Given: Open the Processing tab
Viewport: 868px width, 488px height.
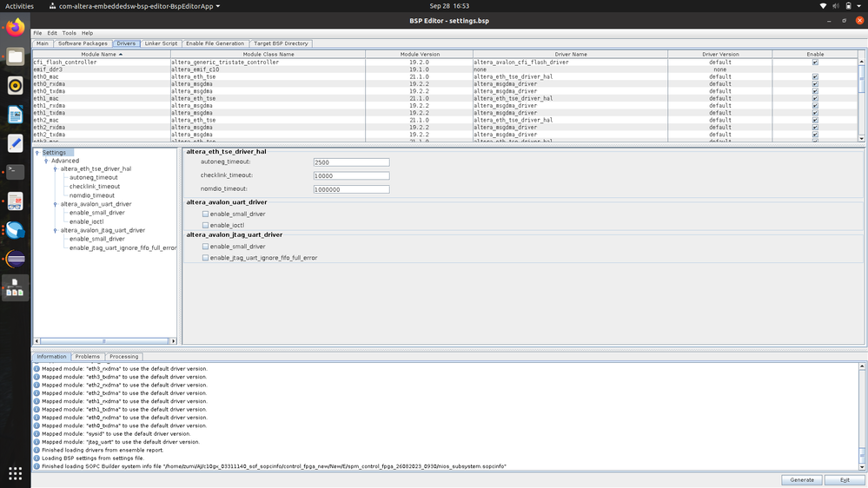Looking at the screenshot, I should (124, 356).
